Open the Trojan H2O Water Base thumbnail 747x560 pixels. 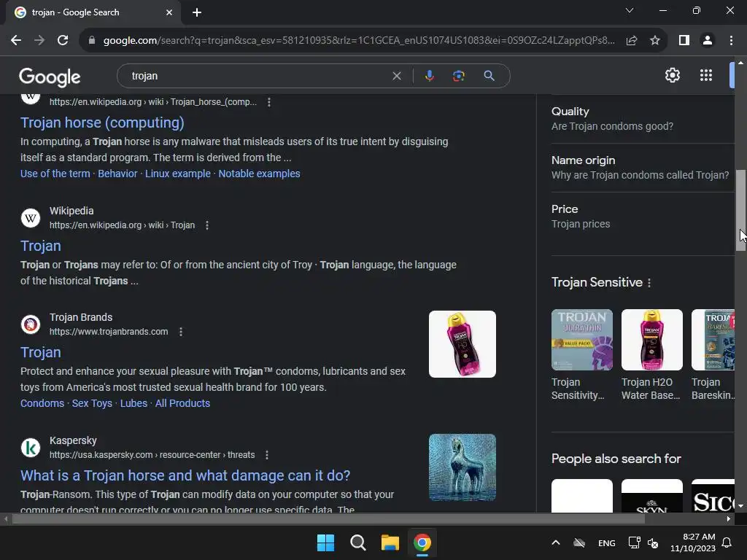(x=651, y=340)
